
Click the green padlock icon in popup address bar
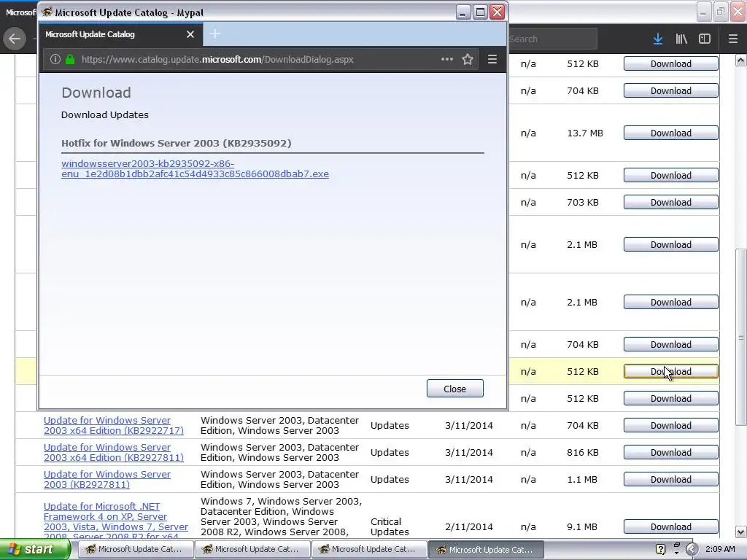coord(70,60)
